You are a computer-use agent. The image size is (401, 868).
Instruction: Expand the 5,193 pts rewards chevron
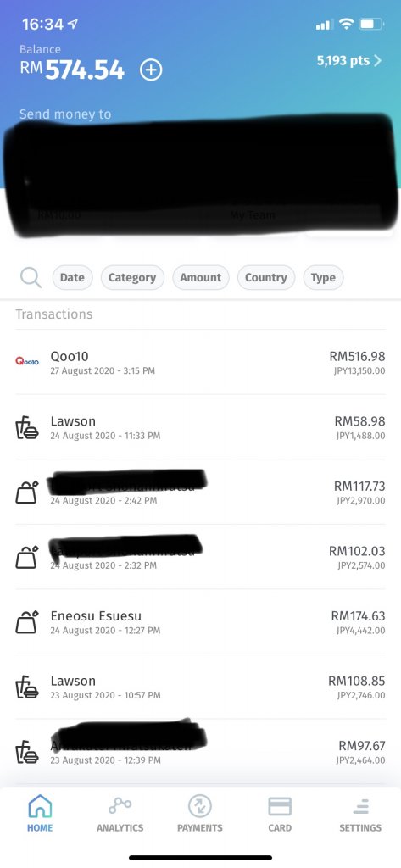point(378,60)
